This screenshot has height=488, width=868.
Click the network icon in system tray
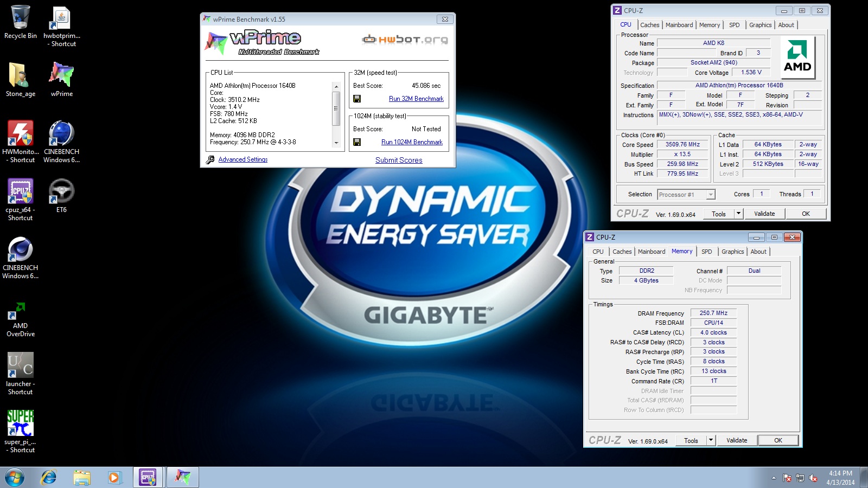point(800,478)
